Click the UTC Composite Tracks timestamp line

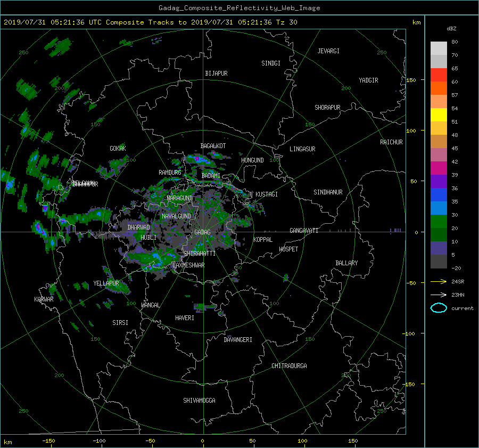coord(150,22)
